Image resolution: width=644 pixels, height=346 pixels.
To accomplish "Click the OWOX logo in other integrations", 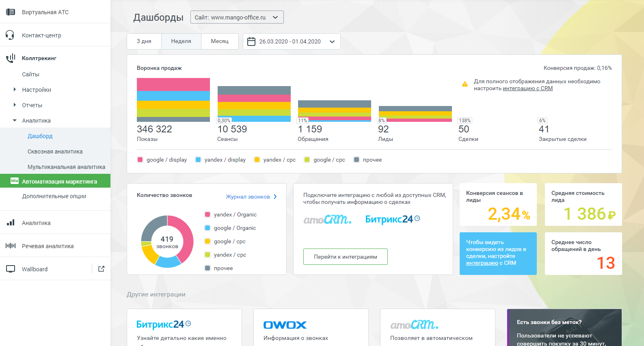I will click(x=285, y=325).
